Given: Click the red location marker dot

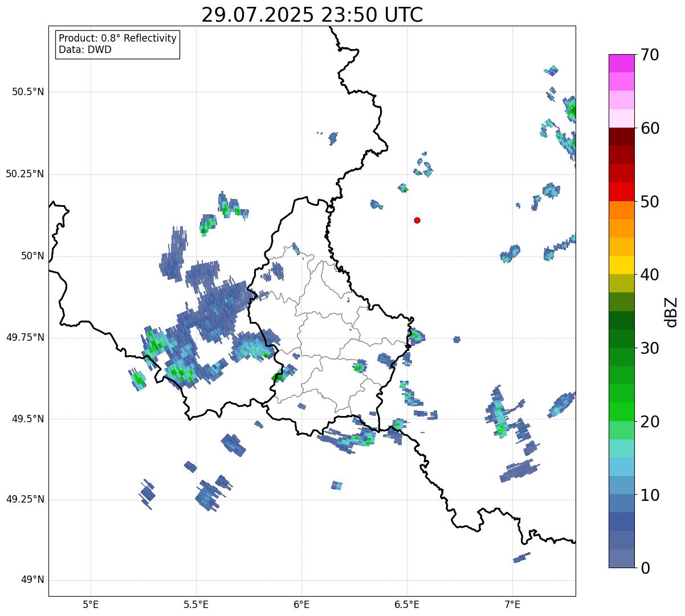Looking at the screenshot, I should (x=417, y=220).
